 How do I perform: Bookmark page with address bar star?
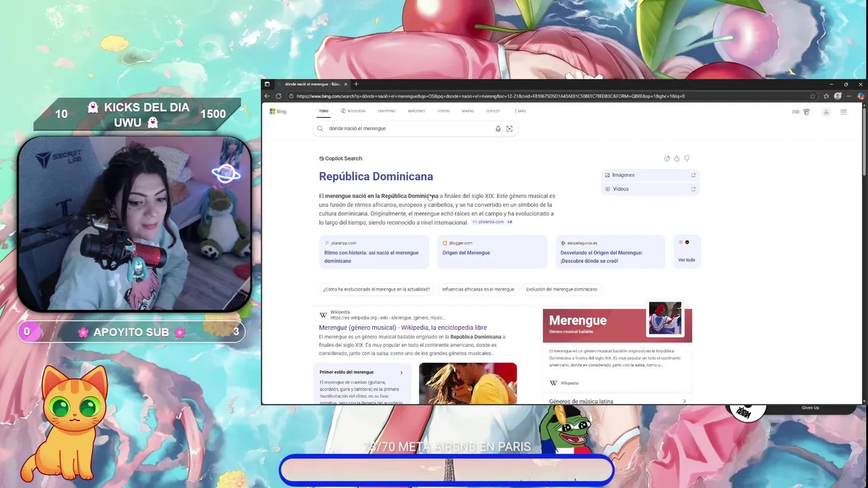pyautogui.click(x=812, y=96)
